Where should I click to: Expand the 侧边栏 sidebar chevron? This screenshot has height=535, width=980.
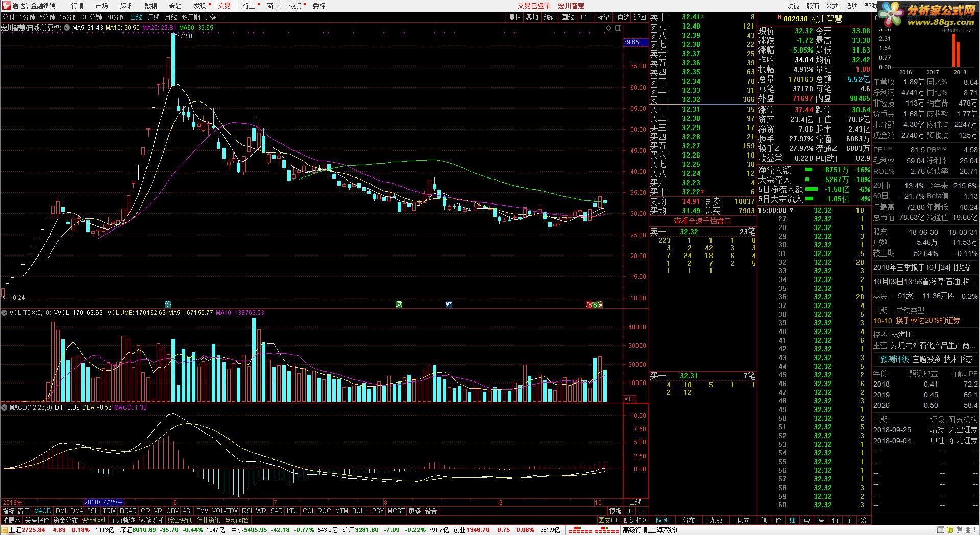pyautogui.click(x=635, y=520)
